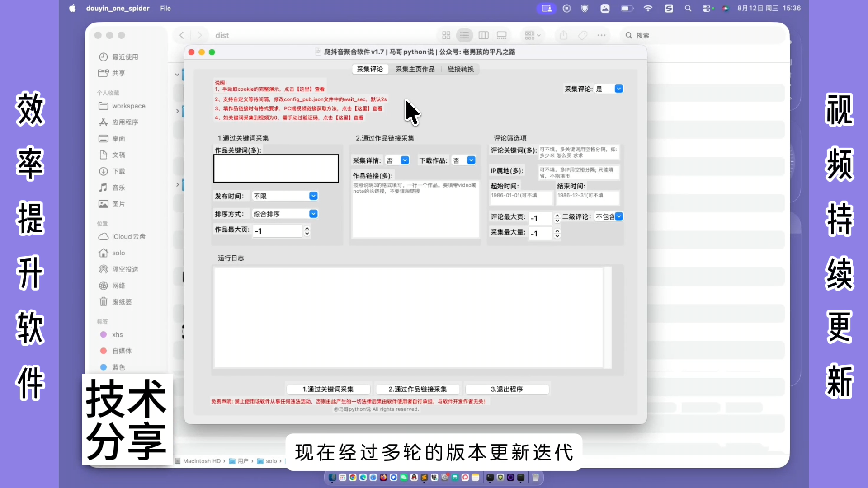
Task: Launch Firefox from the Dock
Action: (x=383, y=478)
